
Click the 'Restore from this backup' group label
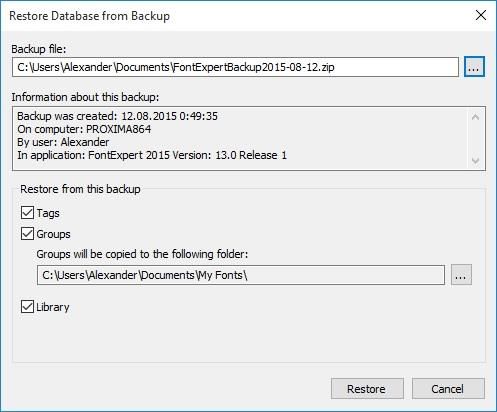(80, 189)
